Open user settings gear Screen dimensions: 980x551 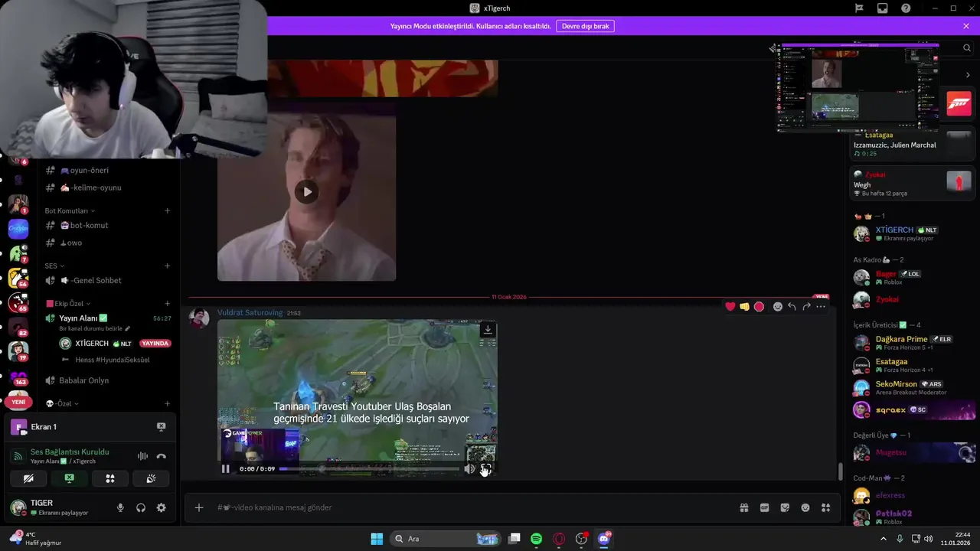pos(161,507)
